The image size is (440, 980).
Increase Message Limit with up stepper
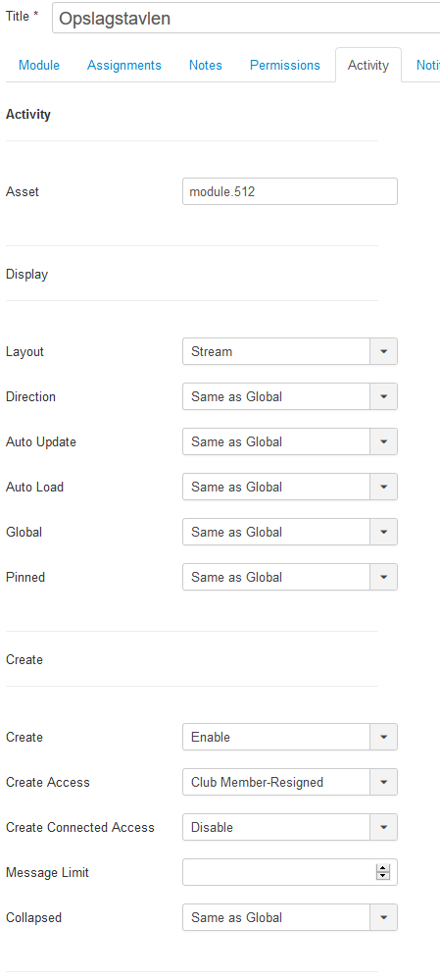pyautogui.click(x=383, y=868)
